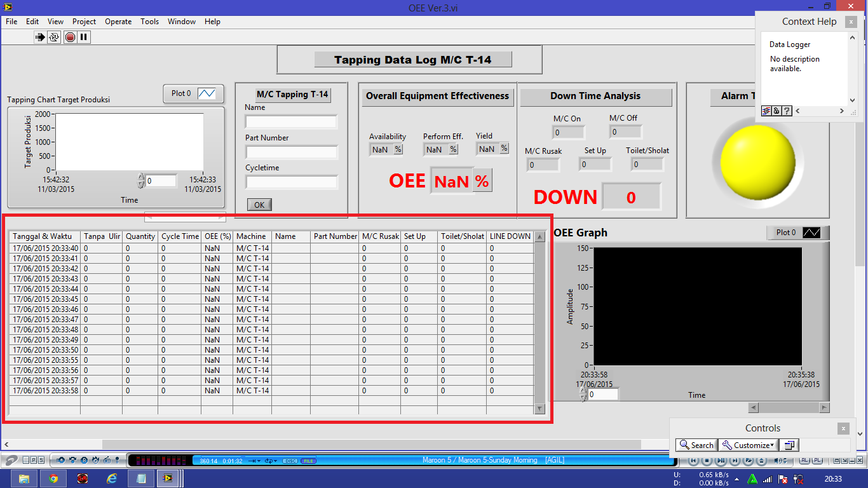Open the Operate menu
The height and width of the screenshot is (488, 868).
pos(118,22)
